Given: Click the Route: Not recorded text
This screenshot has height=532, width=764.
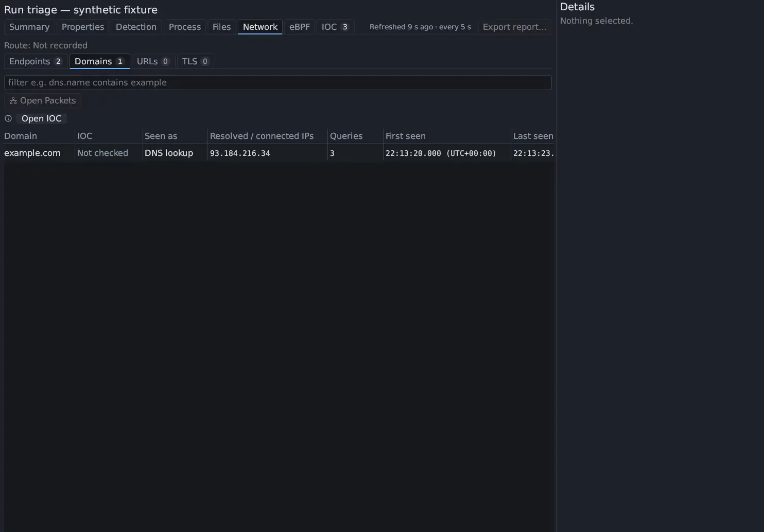Looking at the screenshot, I should [46, 45].
